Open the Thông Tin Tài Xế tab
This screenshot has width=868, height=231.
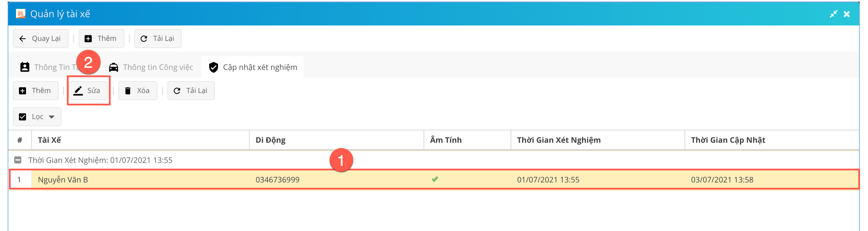[51, 68]
